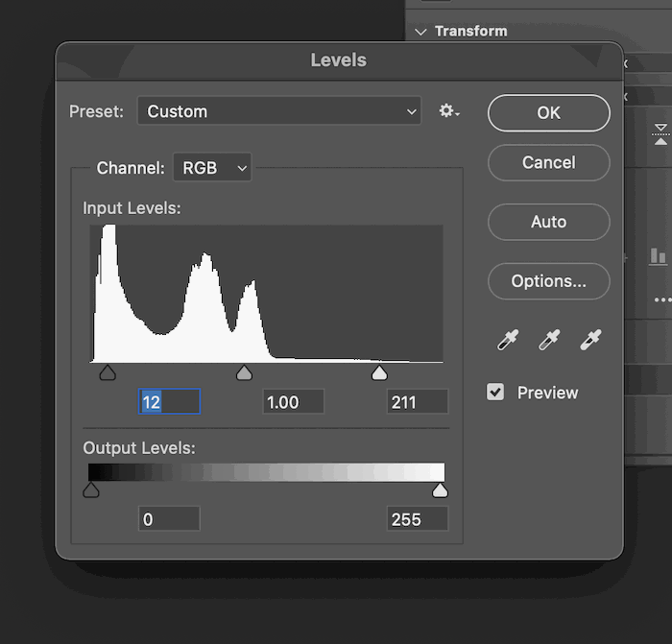Open the Channel dropdown set to RGB

point(211,168)
